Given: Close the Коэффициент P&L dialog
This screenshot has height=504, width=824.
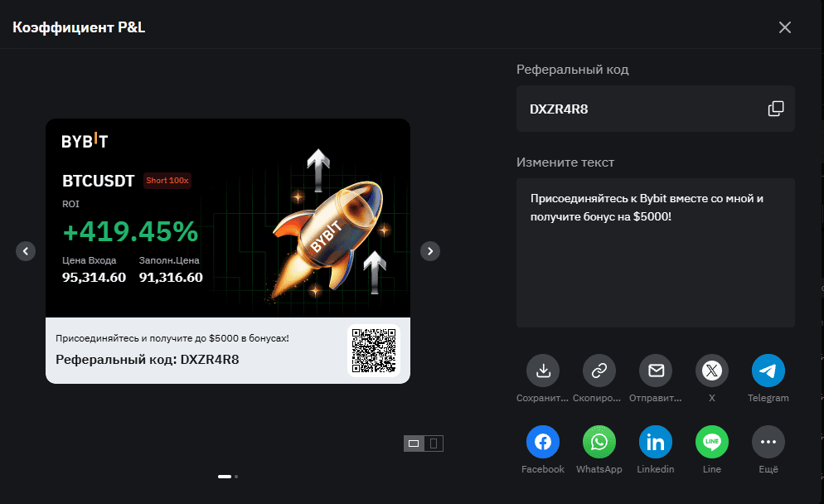Looking at the screenshot, I should (x=785, y=27).
